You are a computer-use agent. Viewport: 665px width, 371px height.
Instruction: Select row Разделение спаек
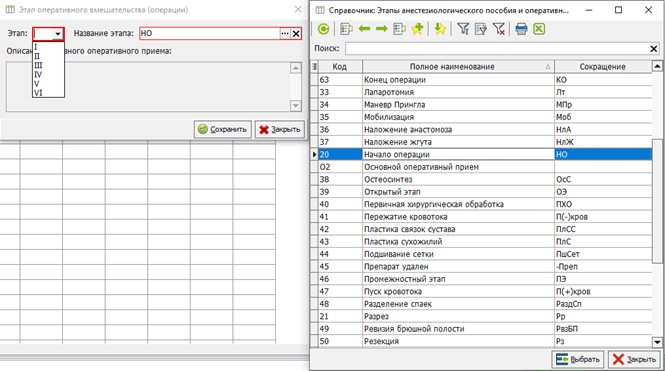click(x=481, y=304)
